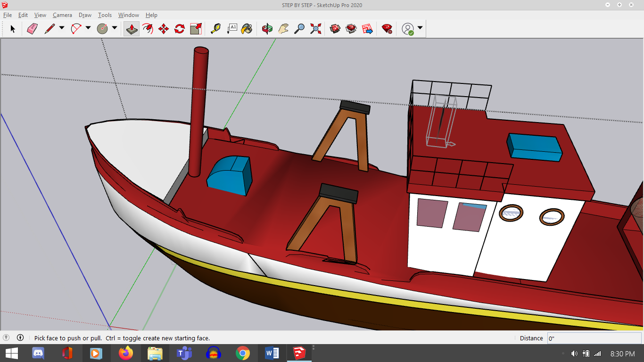This screenshot has width=644, height=362.
Task: Open File Explorer from the taskbar
Action: (155, 353)
